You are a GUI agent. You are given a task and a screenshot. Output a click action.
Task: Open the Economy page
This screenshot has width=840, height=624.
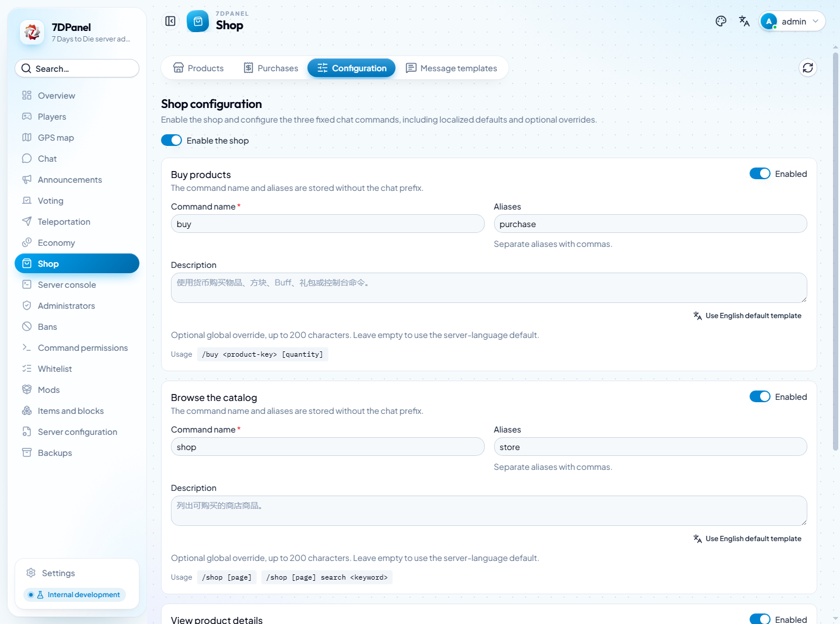[77, 243]
